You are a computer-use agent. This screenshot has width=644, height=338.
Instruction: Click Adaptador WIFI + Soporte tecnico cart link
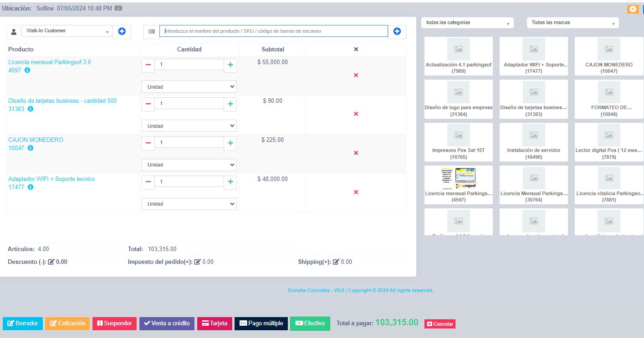(51, 179)
